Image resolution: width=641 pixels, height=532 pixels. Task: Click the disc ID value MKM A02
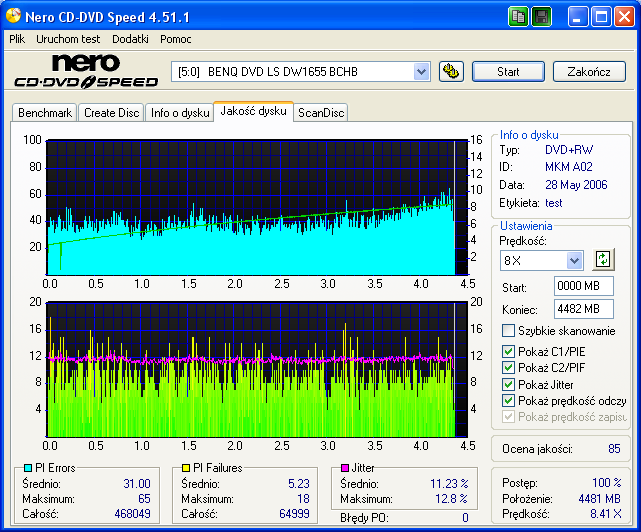pyautogui.click(x=569, y=167)
